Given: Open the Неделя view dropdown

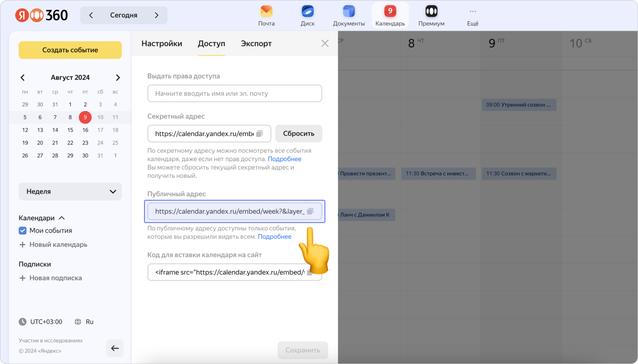Looking at the screenshot, I should (x=70, y=191).
